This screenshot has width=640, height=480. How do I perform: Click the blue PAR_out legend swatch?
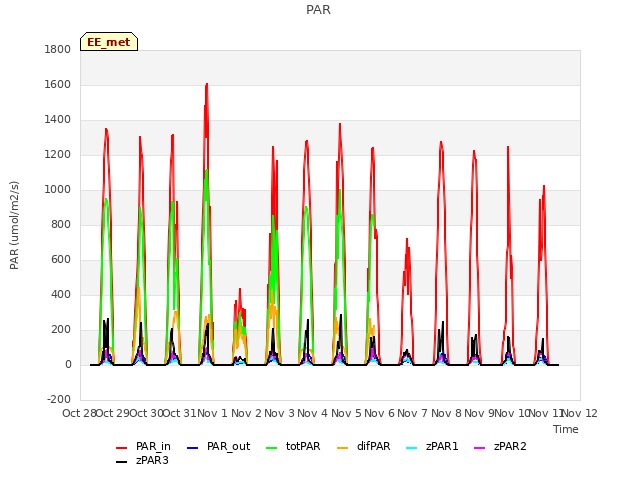[192, 448]
